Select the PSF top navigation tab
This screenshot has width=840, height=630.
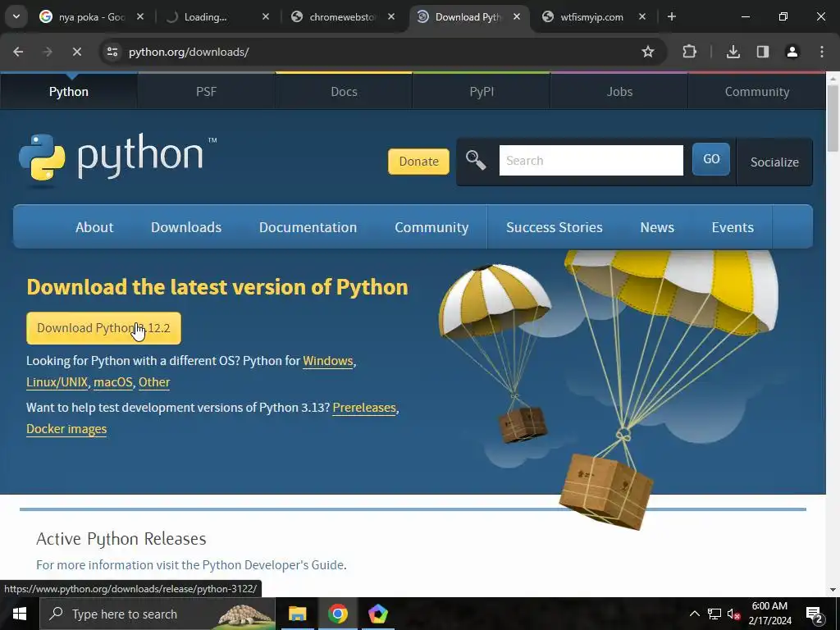206,92
